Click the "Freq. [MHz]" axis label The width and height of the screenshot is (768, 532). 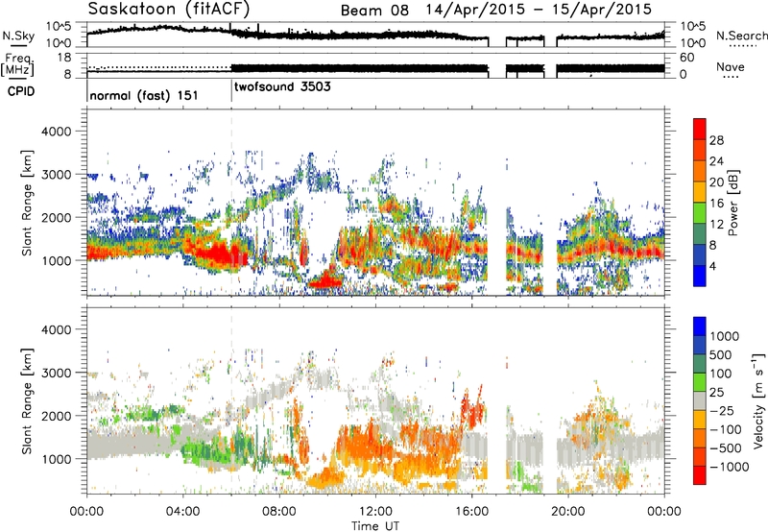click(x=18, y=65)
